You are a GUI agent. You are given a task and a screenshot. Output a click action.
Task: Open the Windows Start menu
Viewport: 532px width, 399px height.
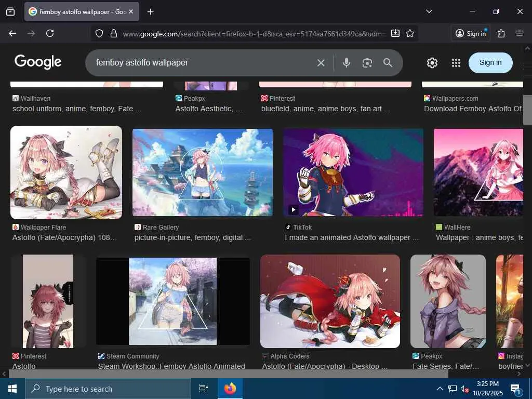(12, 389)
